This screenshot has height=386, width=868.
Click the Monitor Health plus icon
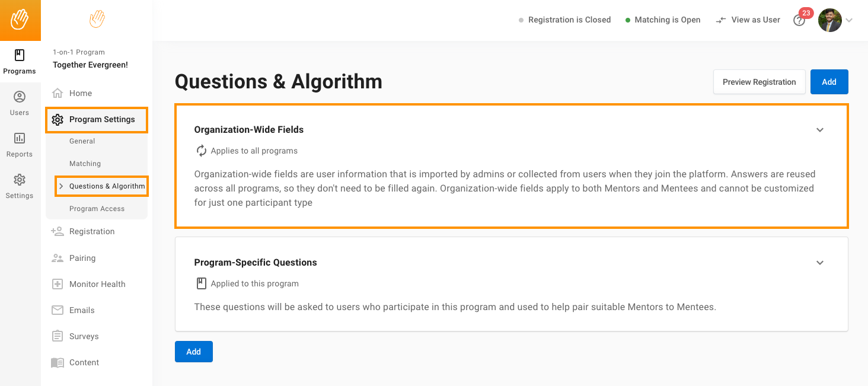(x=58, y=284)
